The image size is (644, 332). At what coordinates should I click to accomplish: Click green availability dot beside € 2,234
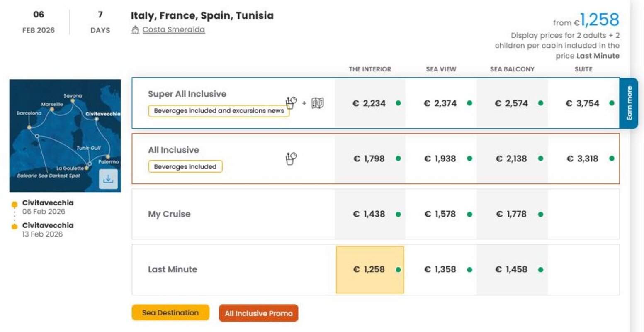[x=398, y=103]
